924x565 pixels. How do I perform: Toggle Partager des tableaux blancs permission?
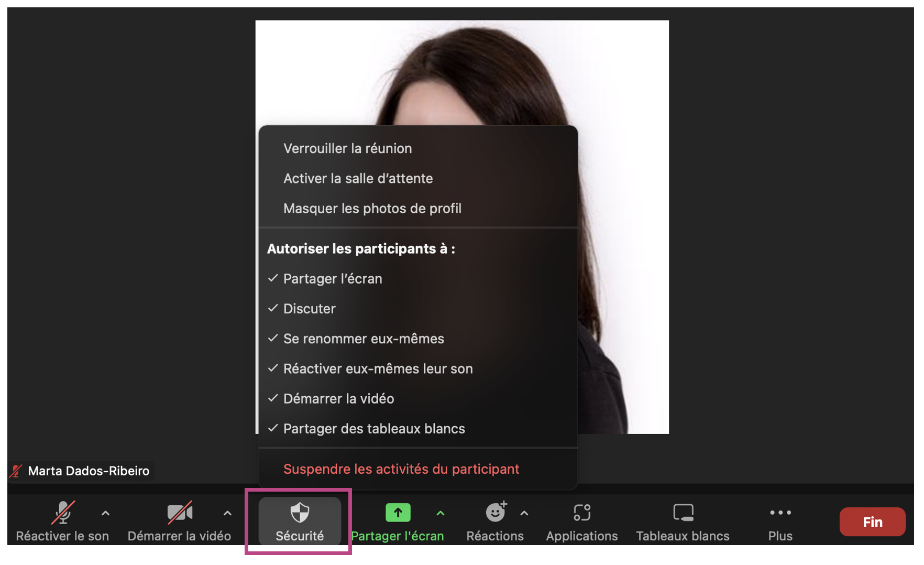point(373,429)
